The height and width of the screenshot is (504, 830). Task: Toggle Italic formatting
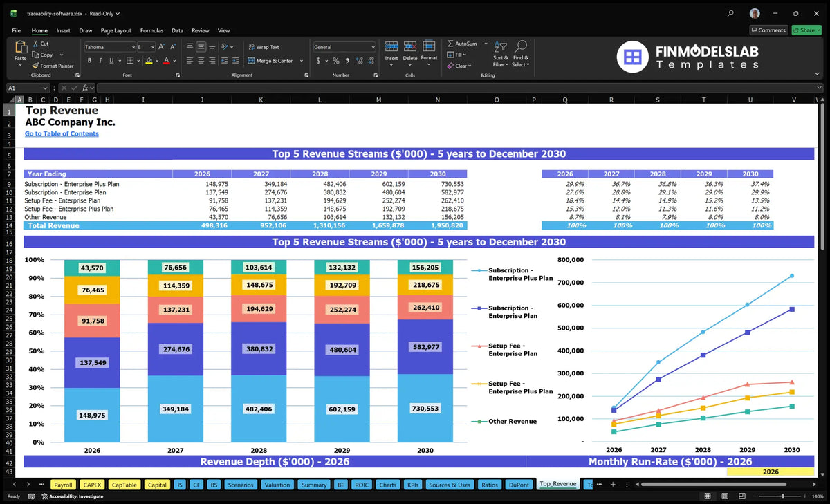pyautogui.click(x=100, y=61)
